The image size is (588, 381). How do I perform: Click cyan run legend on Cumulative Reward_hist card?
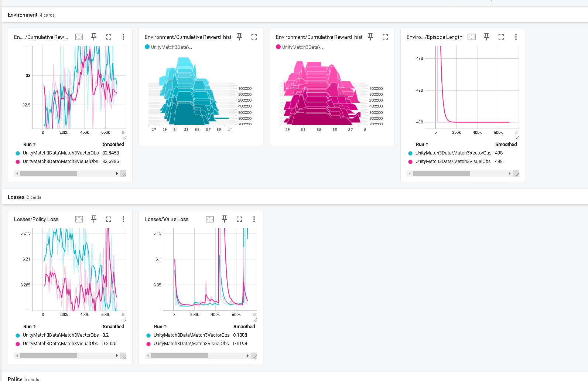click(168, 47)
